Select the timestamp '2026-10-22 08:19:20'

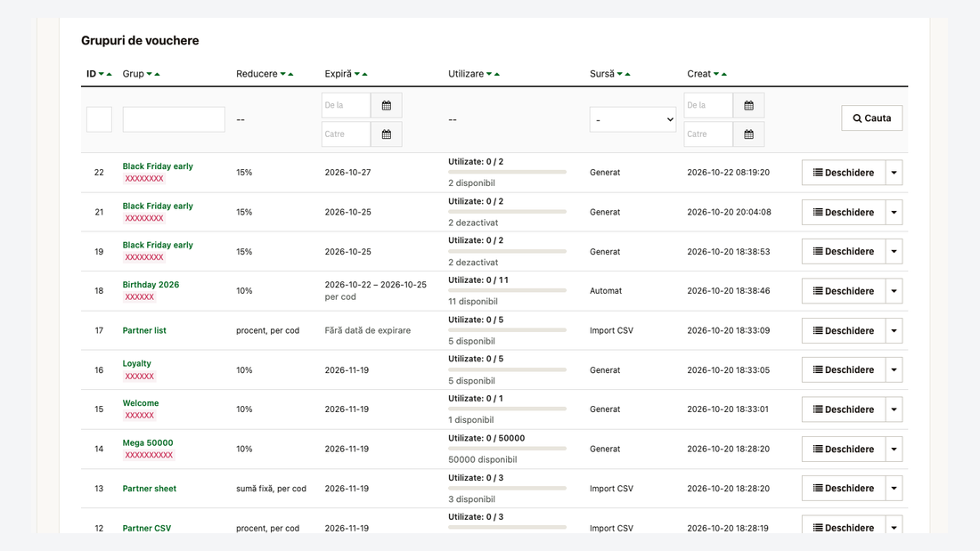728,173
